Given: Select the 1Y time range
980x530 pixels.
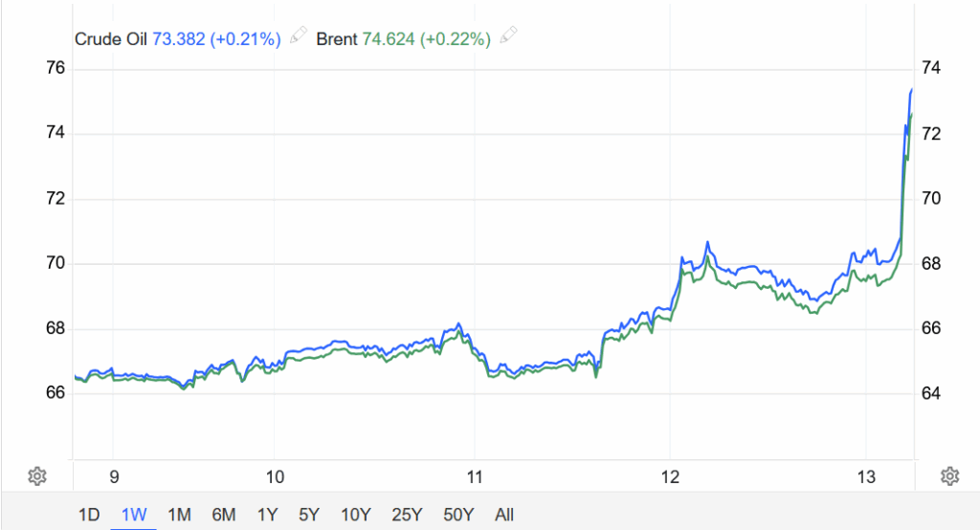Looking at the screenshot, I should 267,515.
